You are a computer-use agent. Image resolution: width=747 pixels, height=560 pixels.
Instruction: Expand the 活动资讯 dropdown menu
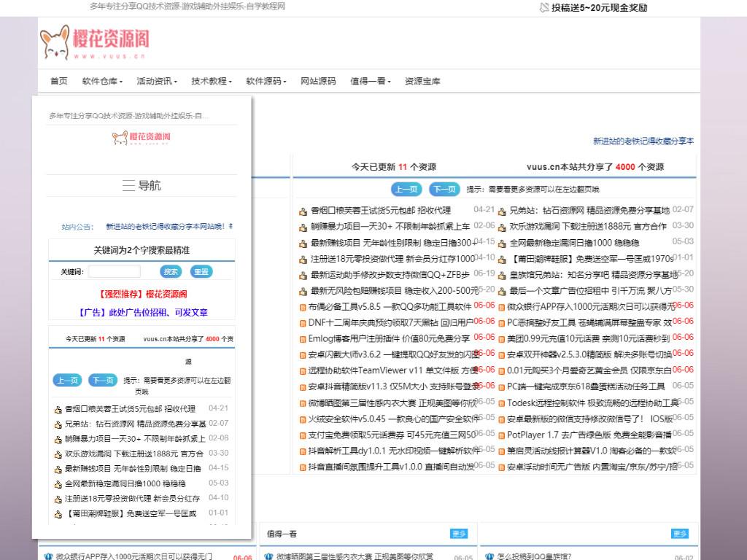click(155, 81)
